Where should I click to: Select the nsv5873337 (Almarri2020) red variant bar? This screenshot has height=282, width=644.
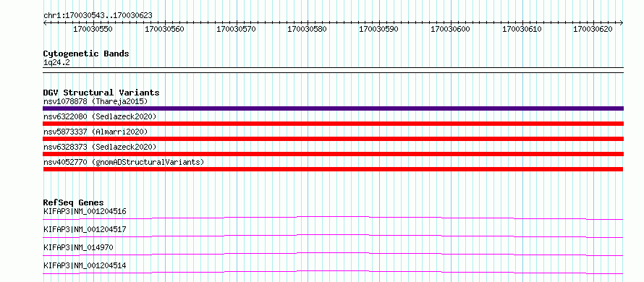(333, 139)
